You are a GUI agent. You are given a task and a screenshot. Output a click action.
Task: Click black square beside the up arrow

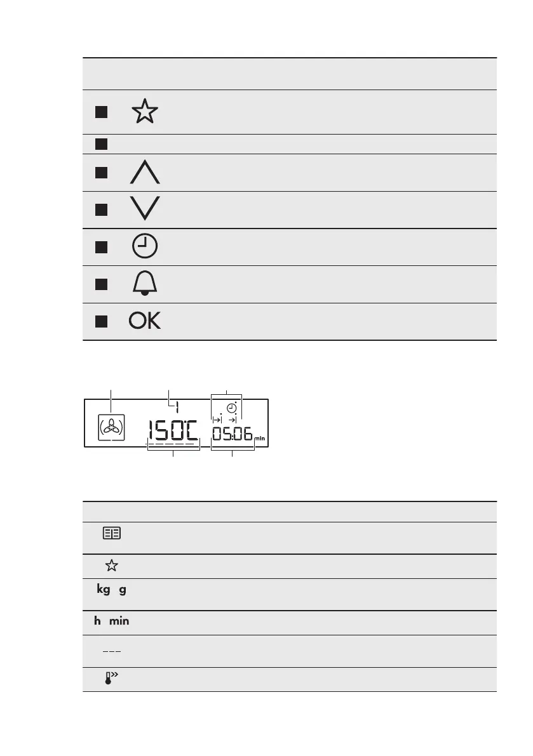(x=101, y=172)
